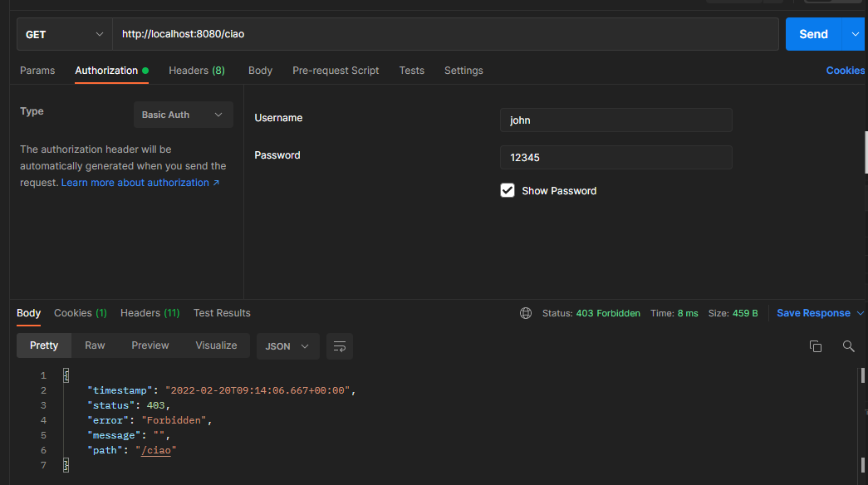This screenshot has width=868, height=485.
Task: Select the Visualize view mode
Action: pyautogui.click(x=216, y=345)
